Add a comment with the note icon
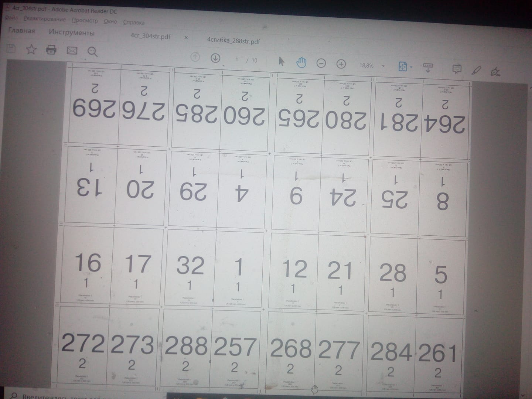Viewport: 532px width, 399px height. click(x=457, y=69)
